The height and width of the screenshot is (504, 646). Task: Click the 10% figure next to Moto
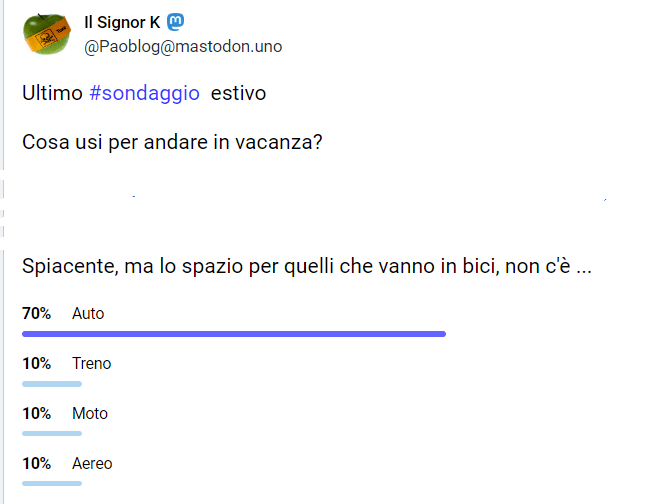pos(37,413)
